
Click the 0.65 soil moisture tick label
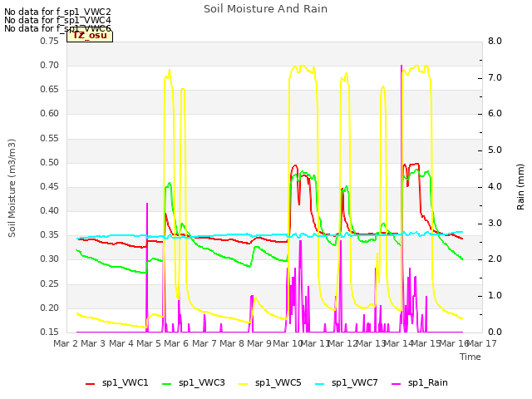[x=49, y=90]
